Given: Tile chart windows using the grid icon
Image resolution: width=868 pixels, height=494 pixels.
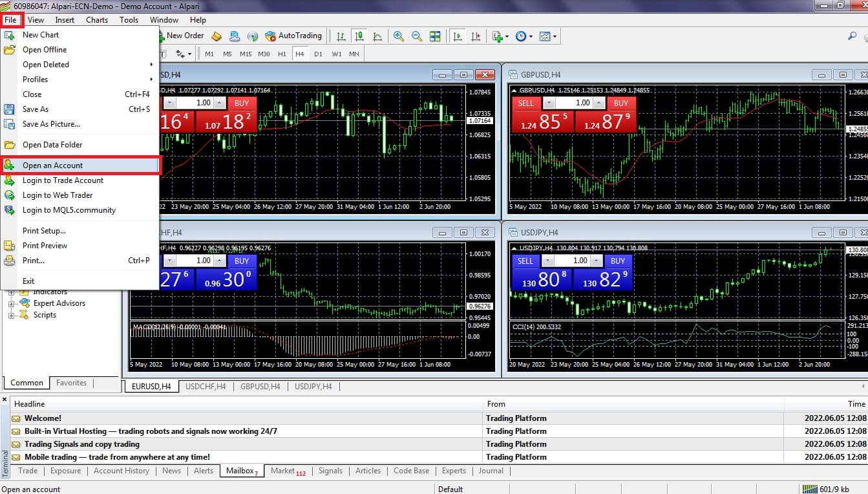Looking at the screenshot, I should [435, 36].
